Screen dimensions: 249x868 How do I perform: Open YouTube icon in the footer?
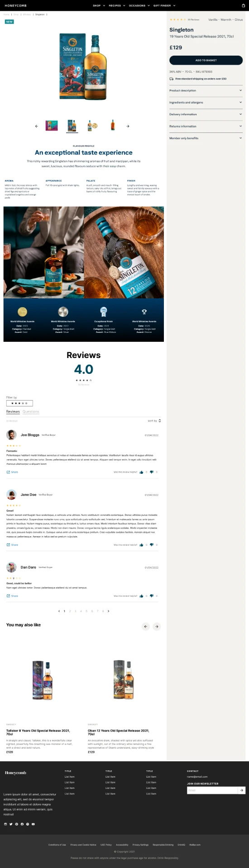33,824
